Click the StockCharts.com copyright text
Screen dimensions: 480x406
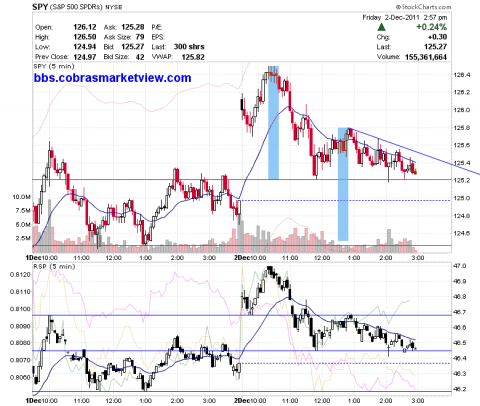point(423,7)
